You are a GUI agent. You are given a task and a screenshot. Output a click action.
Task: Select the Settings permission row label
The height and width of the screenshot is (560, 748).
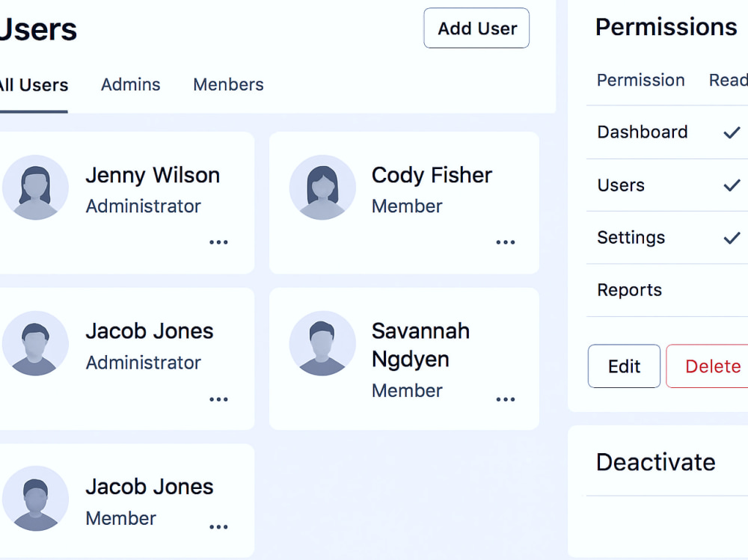(631, 238)
